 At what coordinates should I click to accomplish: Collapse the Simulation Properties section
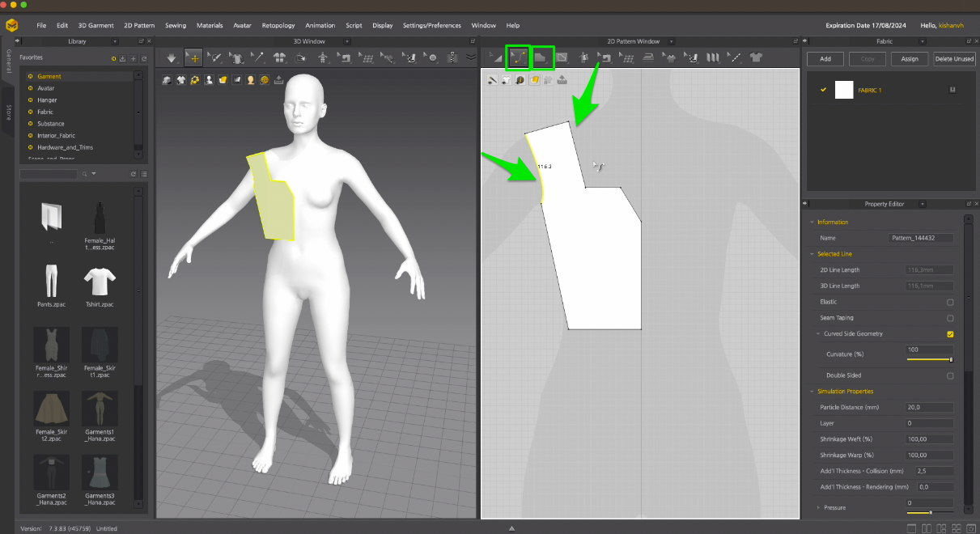(x=812, y=392)
